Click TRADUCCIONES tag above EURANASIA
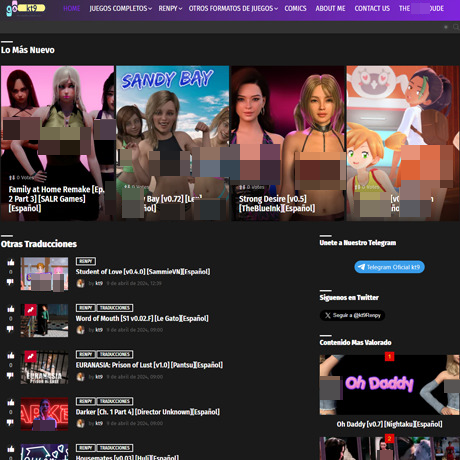Viewport: 460px width, 460px height. pos(115,354)
